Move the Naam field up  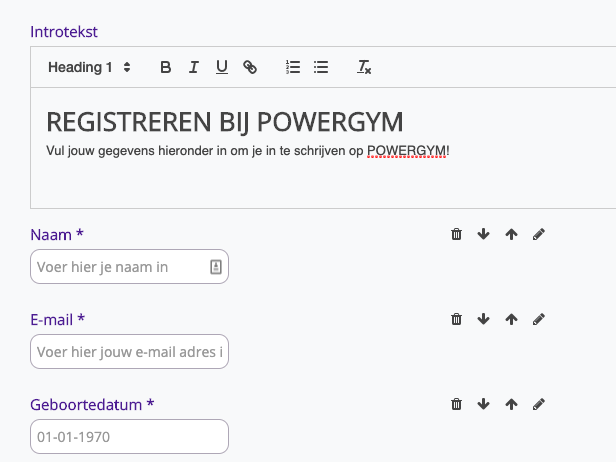(511, 234)
